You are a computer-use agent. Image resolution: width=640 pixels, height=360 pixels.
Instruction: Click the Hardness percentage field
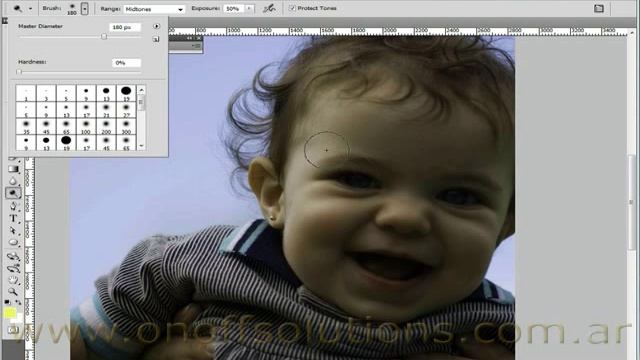pos(126,63)
